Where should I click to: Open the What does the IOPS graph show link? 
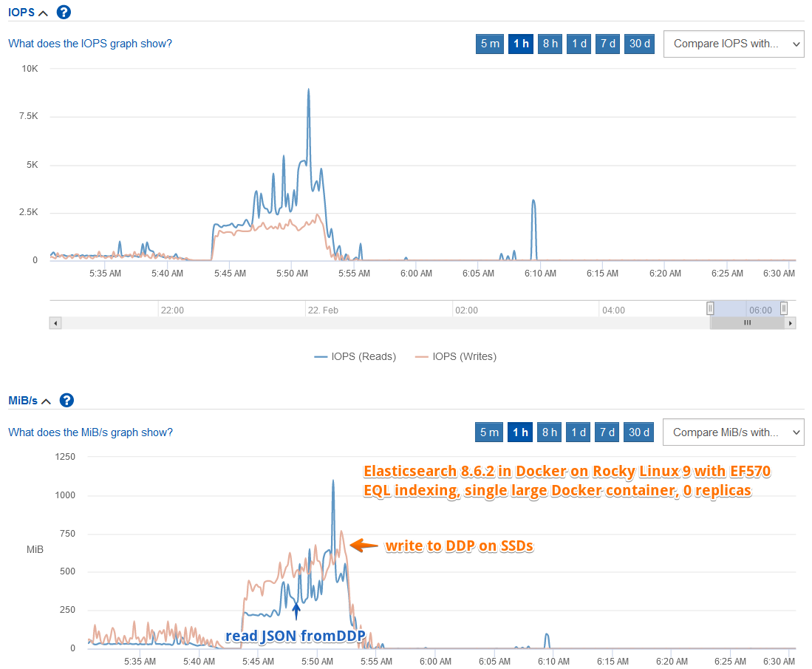point(90,44)
